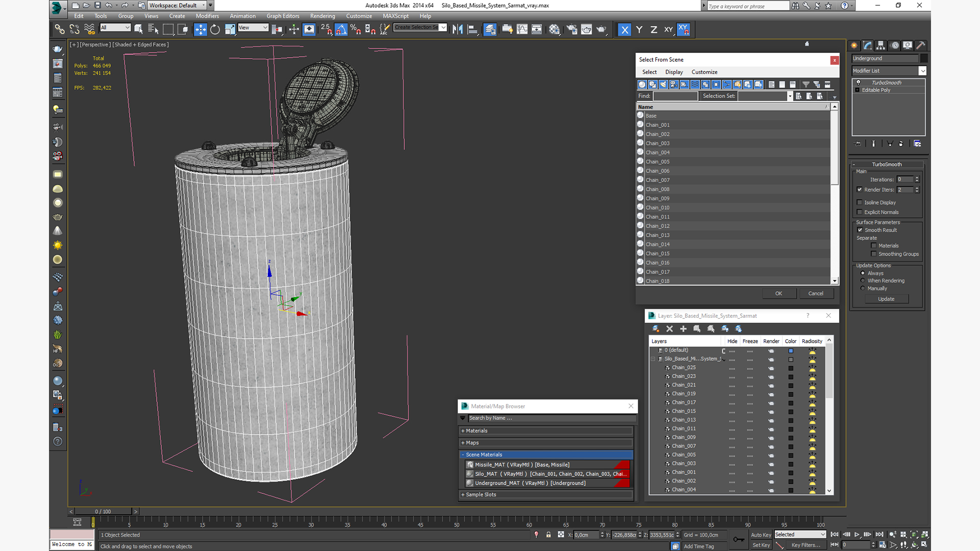Expand Sample Slots in Material/Map Browser

click(x=546, y=494)
